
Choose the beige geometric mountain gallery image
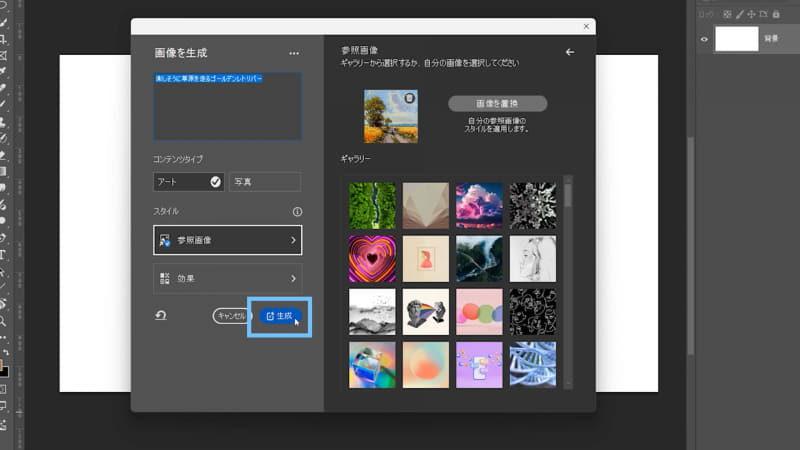(x=426, y=206)
